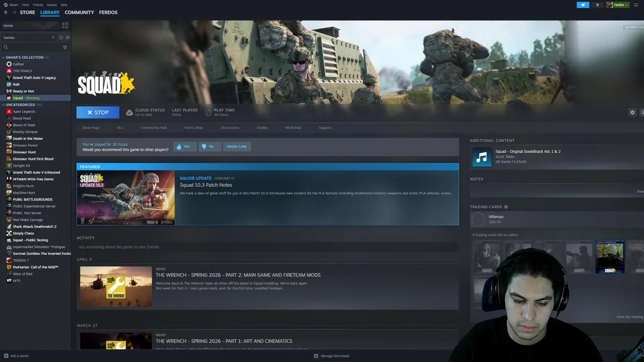Open the Guides link
This screenshot has width=644, height=362.
pyautogui.click(x=262, y=128)
